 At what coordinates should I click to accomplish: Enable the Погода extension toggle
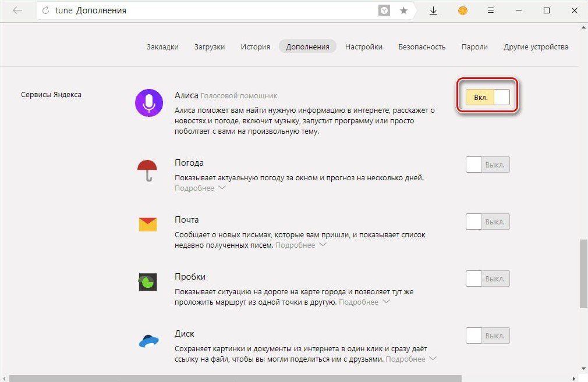click(487, 165)
